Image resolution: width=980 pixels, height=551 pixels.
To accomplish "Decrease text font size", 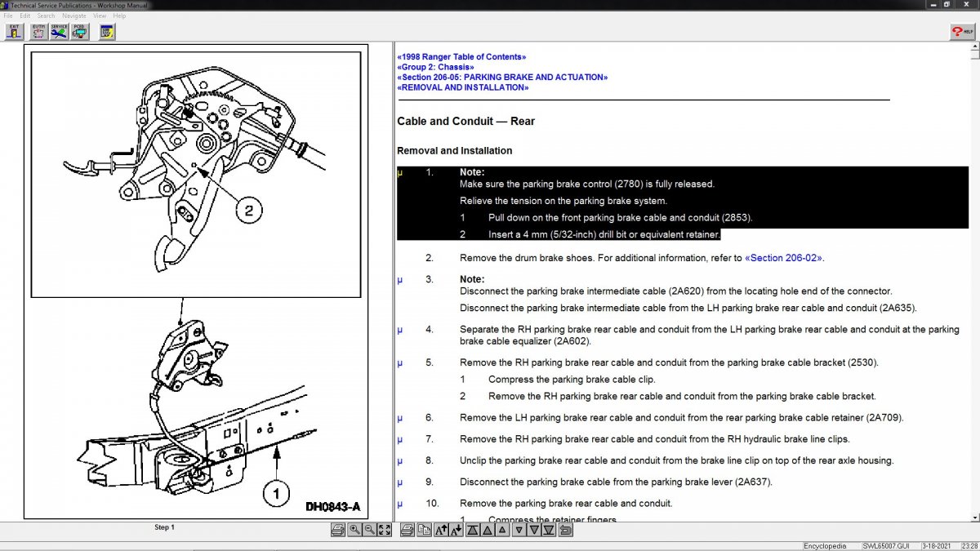I will [x=457, y=530].
